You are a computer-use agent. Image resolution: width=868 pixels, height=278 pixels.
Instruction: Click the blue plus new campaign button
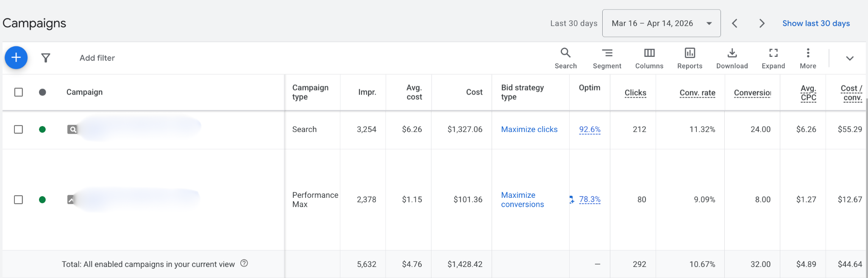click(16, 57)
